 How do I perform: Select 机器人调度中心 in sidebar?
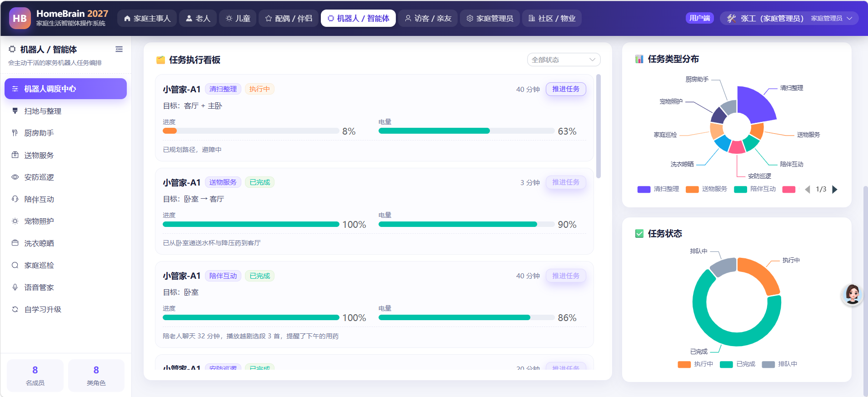coord(65,89)
